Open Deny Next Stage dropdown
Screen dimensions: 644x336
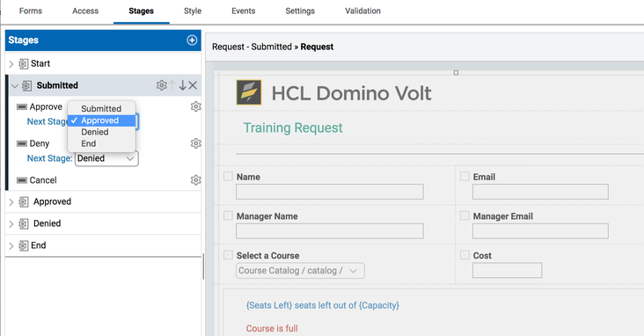coord(106,158)
